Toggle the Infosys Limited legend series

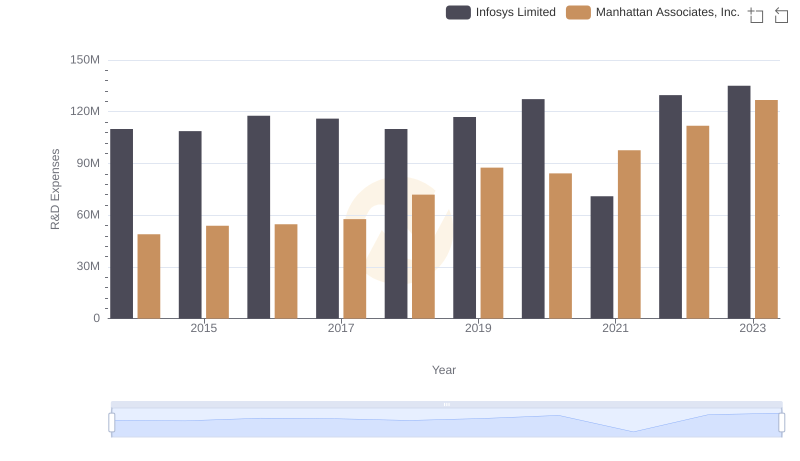501,12
